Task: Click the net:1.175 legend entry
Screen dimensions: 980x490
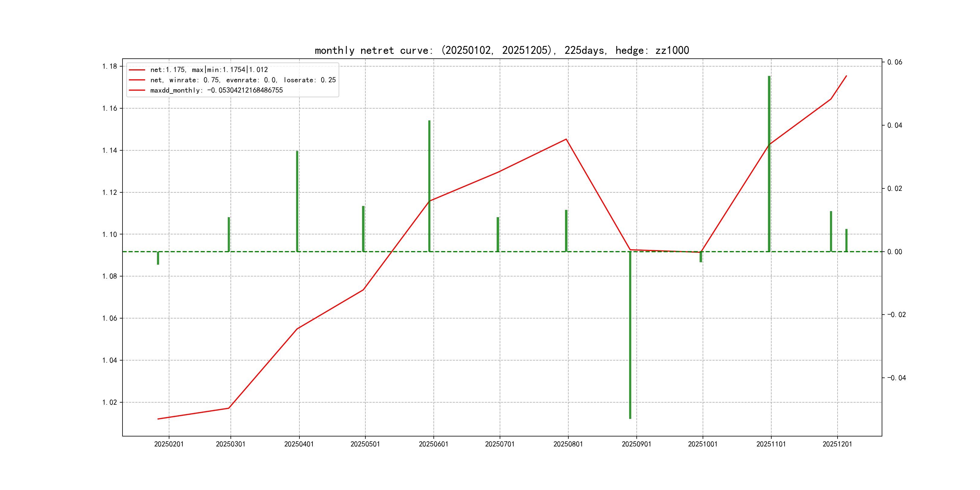Action: tap(209, 70)
